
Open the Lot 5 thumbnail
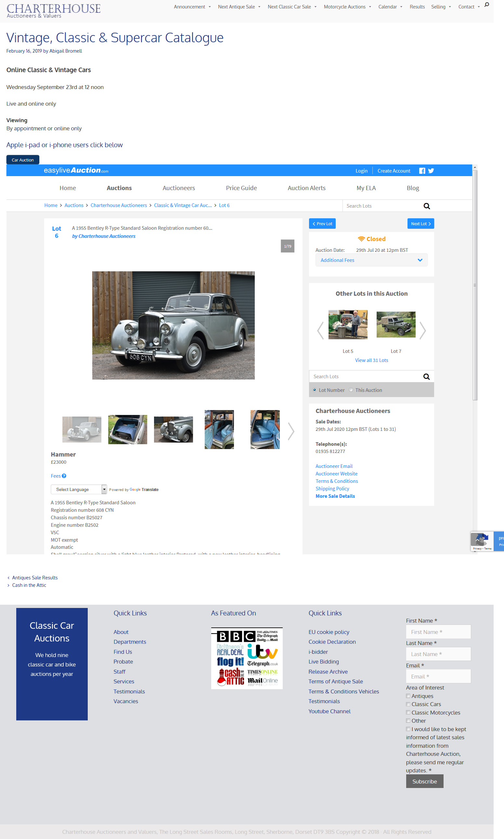[348, 325]
